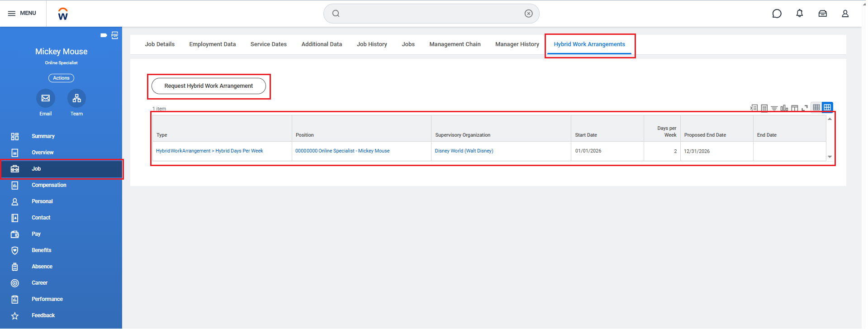Screen dimensions: 868x329
Task: Click the chart view bar icon
Action: 784,108
